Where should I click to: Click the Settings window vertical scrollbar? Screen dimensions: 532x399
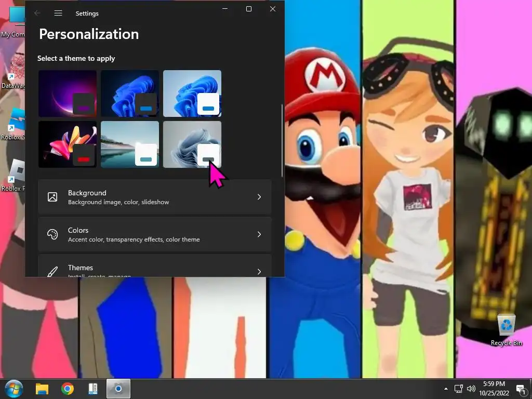[x=282, y=140]
